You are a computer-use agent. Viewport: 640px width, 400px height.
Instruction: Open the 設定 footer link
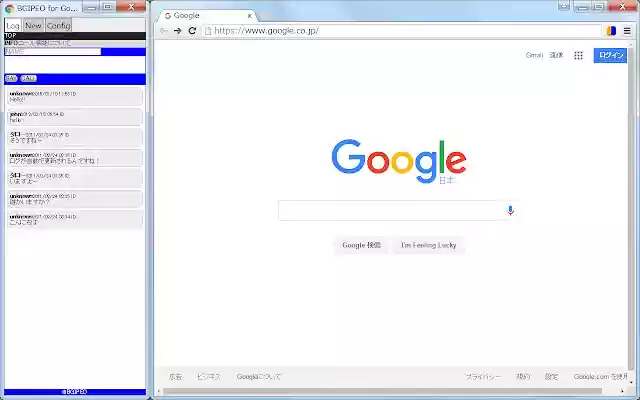tap(551, 377)
